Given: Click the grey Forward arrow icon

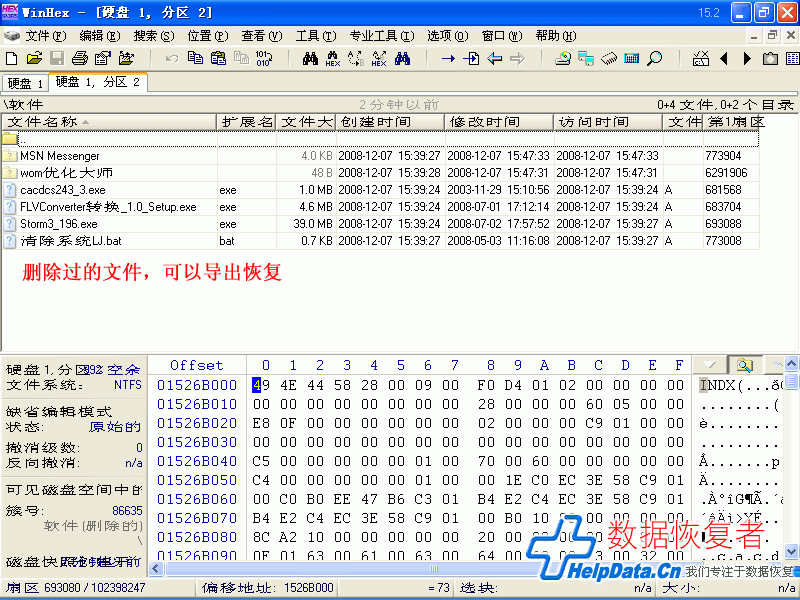Looking at the screenshot, I should tap(517, 59).
